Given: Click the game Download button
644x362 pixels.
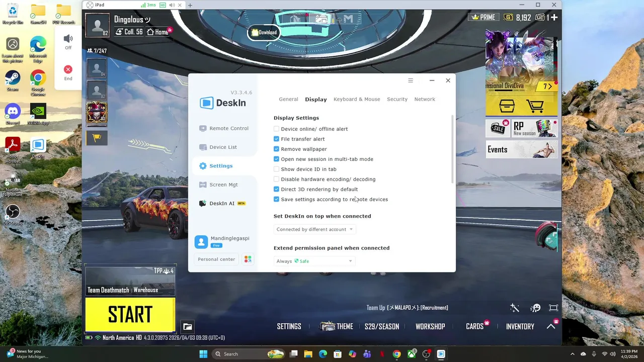Looking at the screenshot, I should [264, 32].
